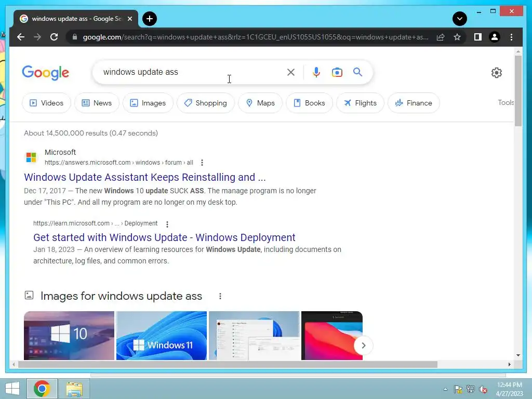The width and height of the screenshot is (532, 399).
Task: Open the settings window screenshot thumbnail
Action: coord(254,336)
